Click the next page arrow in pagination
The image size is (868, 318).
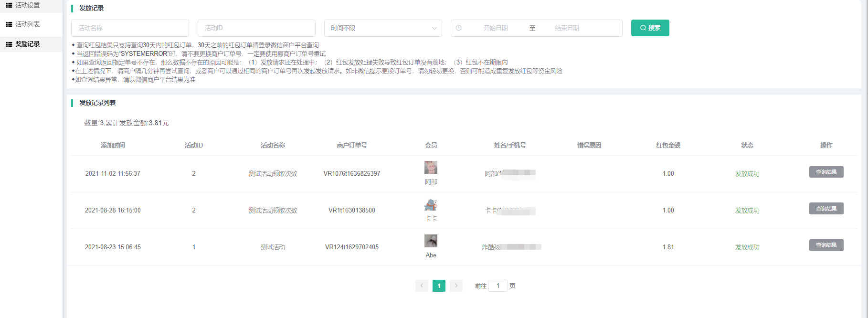coord(456,286)
